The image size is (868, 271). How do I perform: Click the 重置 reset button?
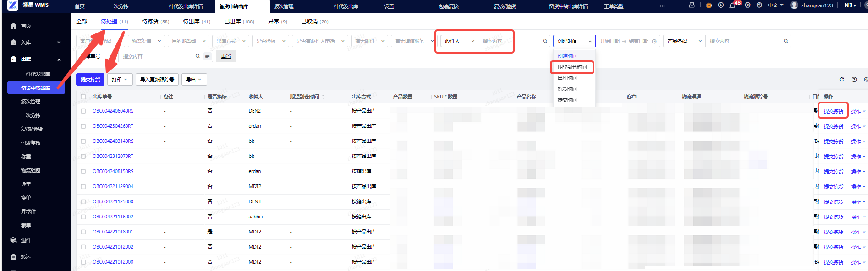pyautogui.click(x=226, y=56)
